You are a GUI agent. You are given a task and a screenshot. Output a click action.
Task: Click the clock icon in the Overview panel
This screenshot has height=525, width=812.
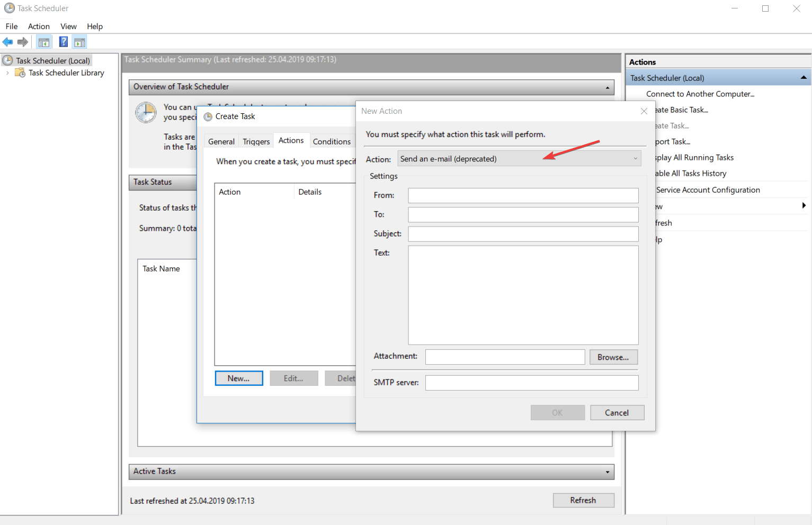[x=146, y=112]
